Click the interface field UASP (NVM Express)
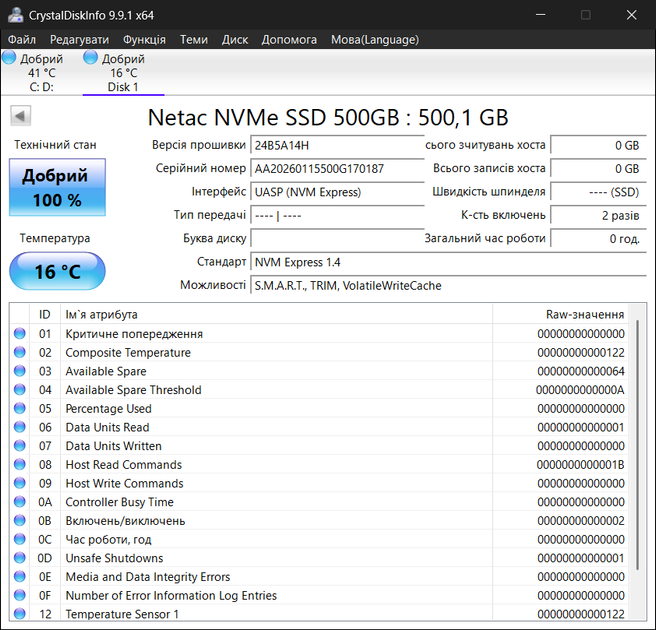The width and height of the screenshot is (656, 630). pos(337,192)
